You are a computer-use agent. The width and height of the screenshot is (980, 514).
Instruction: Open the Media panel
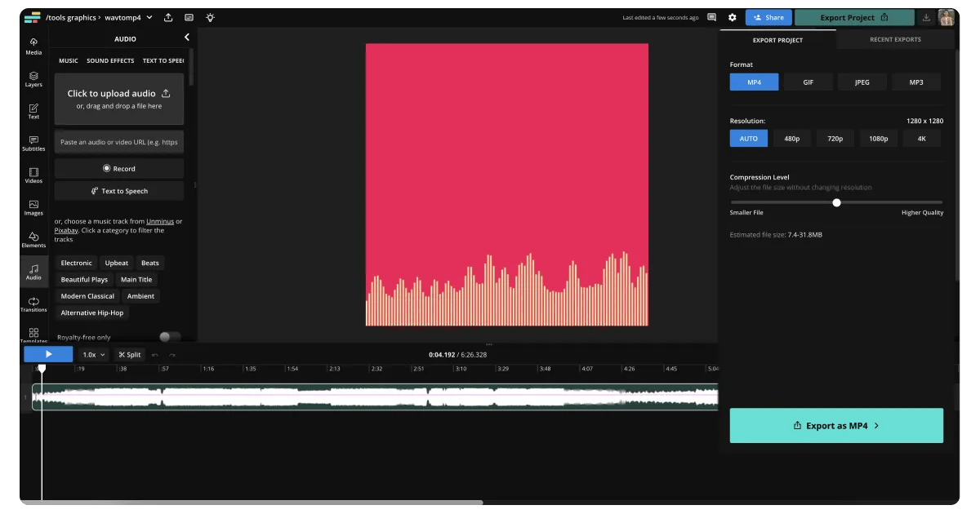(33, 47)
